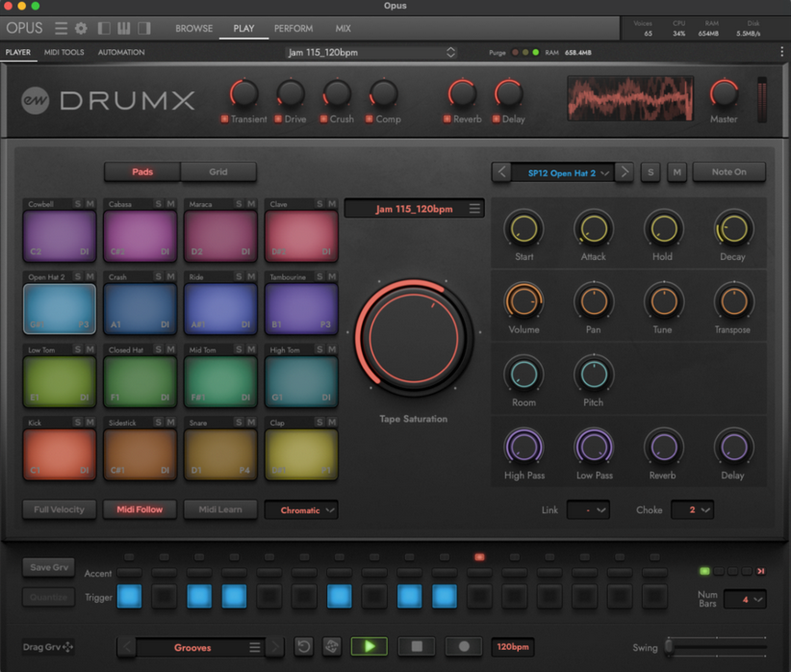Switch to Grid view tab

point(217,171)
